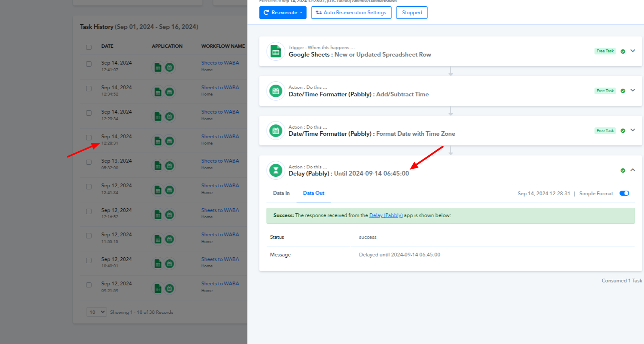
Task: Click the Delay (Pabbly) hourglass icon
Action: click(276, 170)
